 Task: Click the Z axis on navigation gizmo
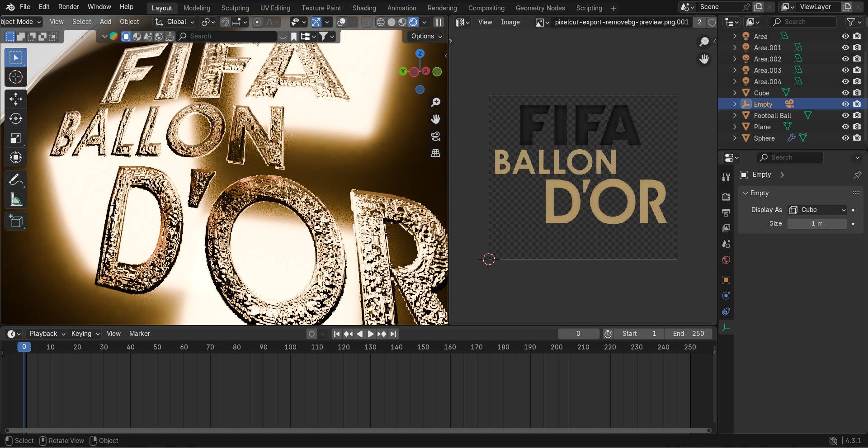[x=420, y=54]
